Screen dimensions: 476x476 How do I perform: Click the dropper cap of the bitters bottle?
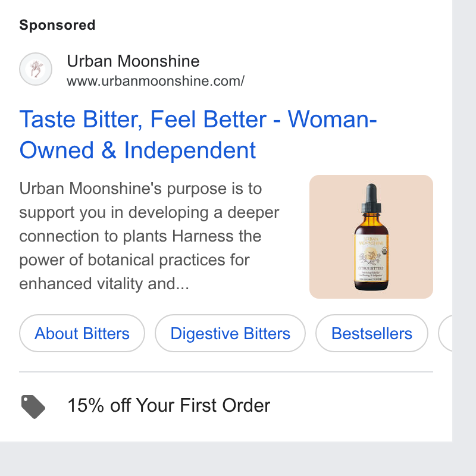pos(371,198)
